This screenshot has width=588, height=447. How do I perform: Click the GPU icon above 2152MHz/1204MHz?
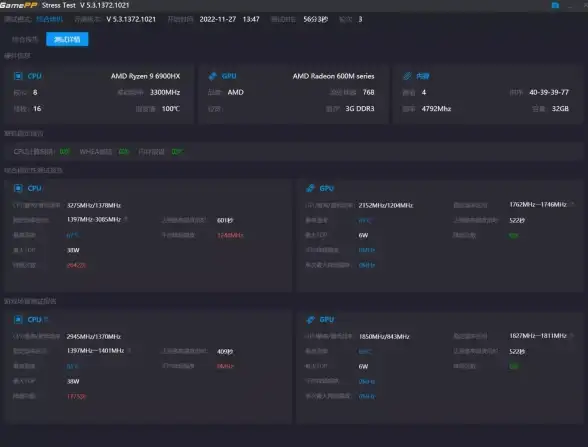pyautogui.click(x=310, y=188)
